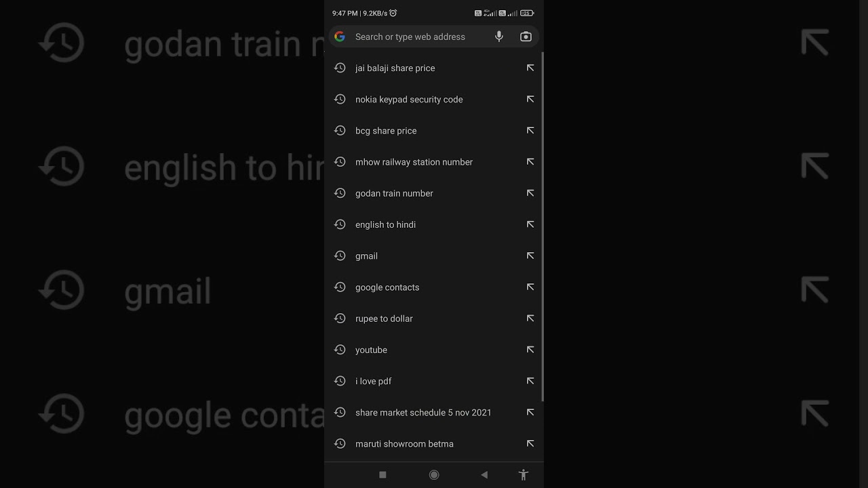Tap the arrow next to 'i love pdf'
Viewport: 868px width, 488px height.
[530, 381]
